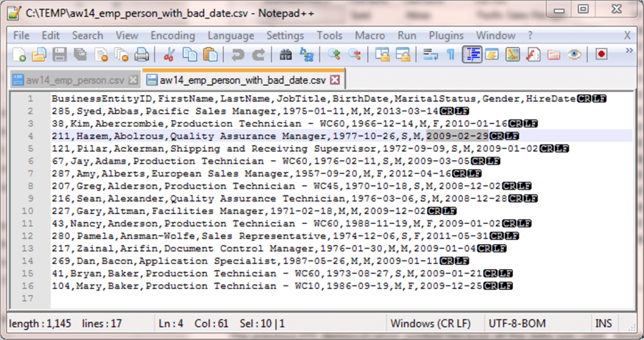
Task: Open a file with the folder icon
Action: pos(39,54)
